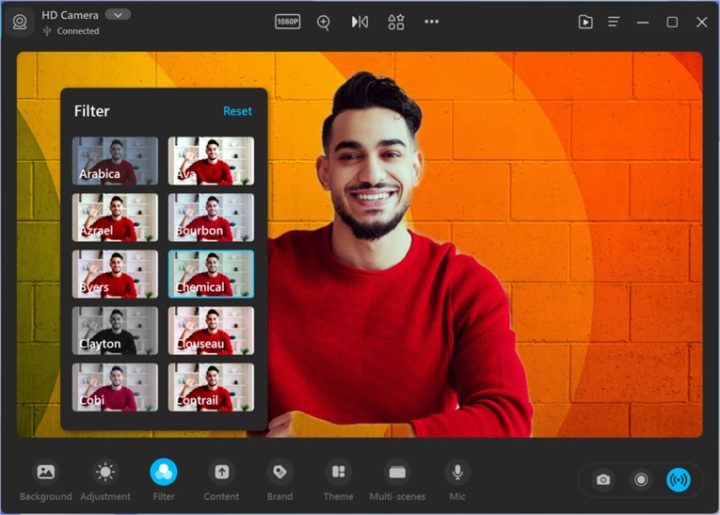
Task: Apply the Clayton black and white filter
Action: tap(115, 330)
